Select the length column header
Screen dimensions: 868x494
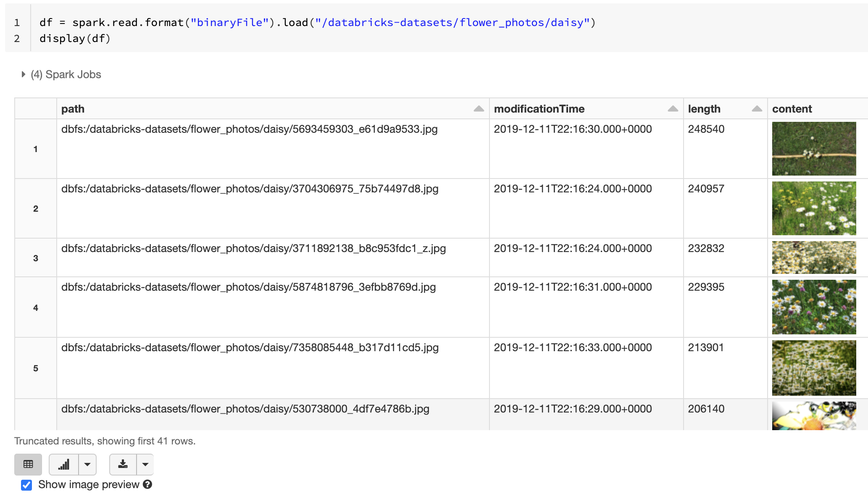click(x=725, y=109)
